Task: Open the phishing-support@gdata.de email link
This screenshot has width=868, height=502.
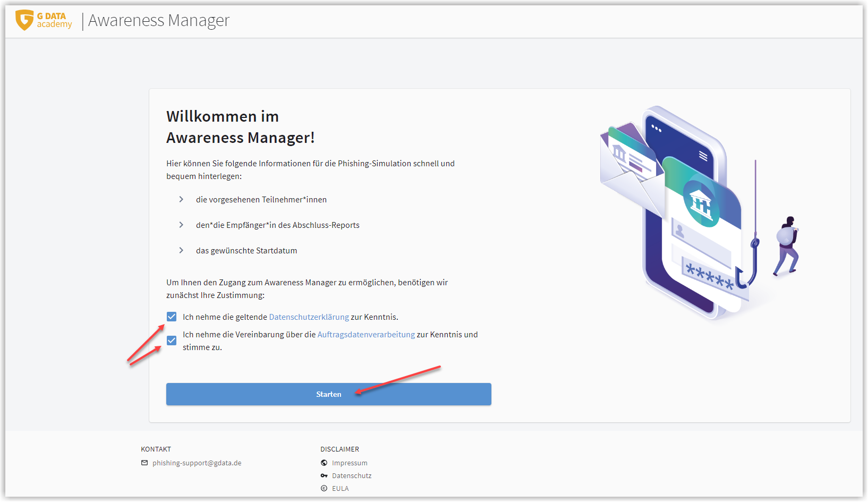Action: [197, 463]
